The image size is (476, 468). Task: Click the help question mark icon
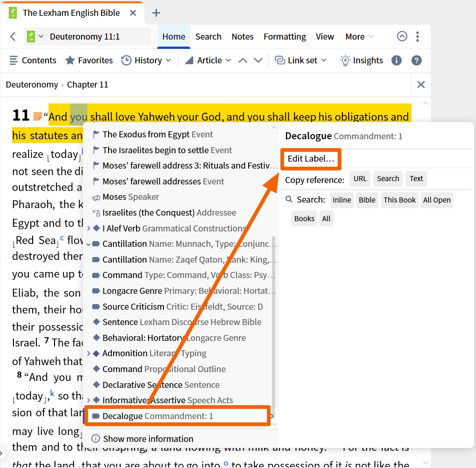click(x=416, y=61)
